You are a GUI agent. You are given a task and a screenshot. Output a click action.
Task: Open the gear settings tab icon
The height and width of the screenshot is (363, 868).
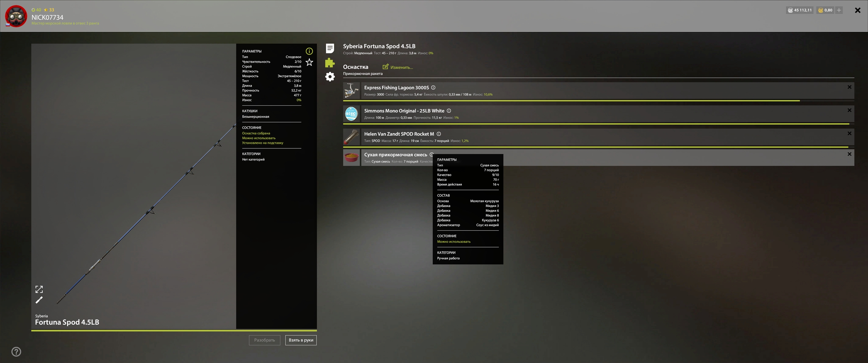tap(330, 77)
